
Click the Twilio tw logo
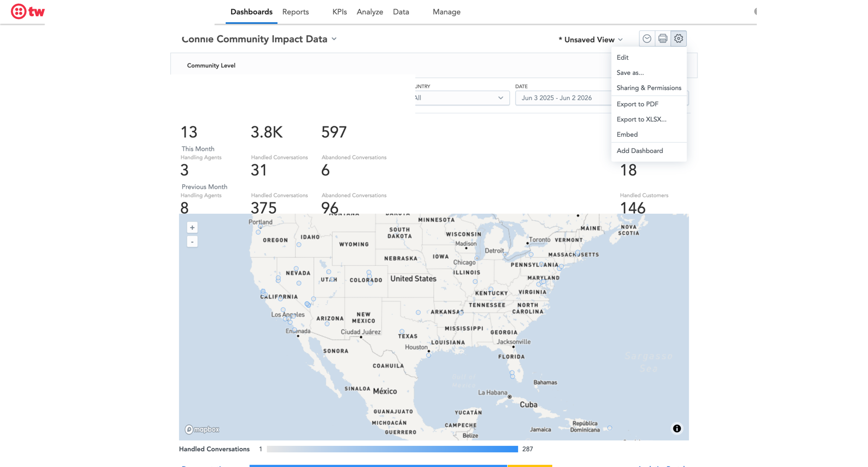click(28, 11)
